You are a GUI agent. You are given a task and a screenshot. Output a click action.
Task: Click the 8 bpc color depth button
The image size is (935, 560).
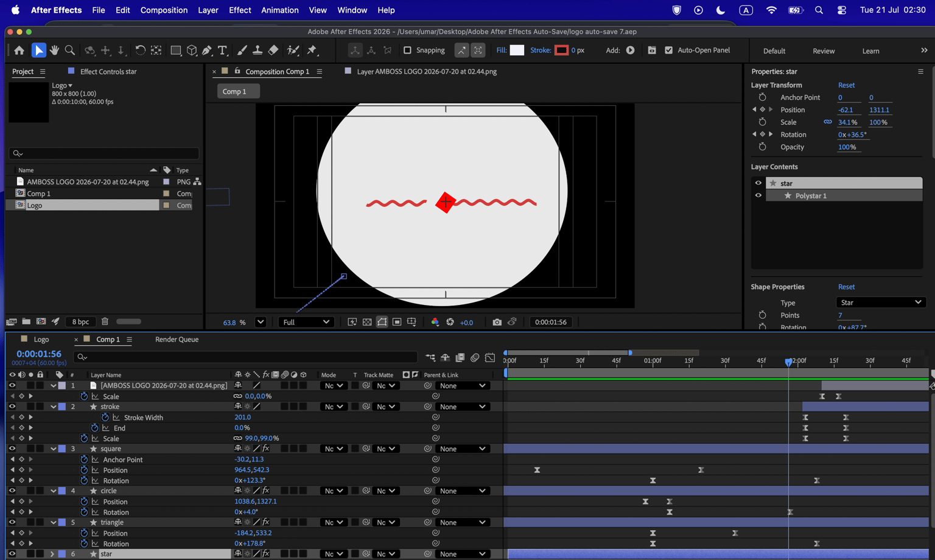[80, 321]
